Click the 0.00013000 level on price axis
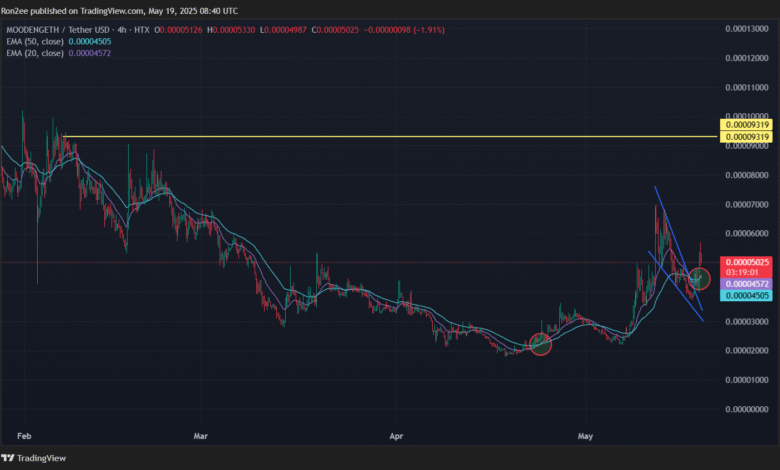780x470 pixels. pos(747,29)
